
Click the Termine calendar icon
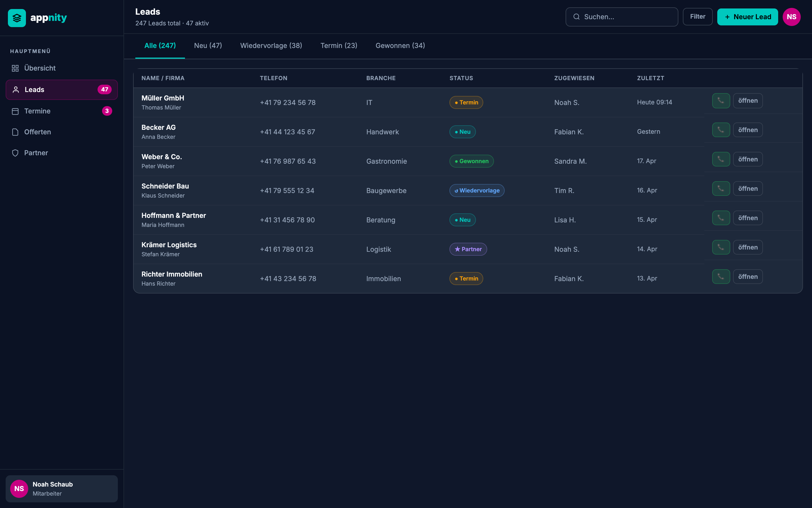(x=15, y=111)
